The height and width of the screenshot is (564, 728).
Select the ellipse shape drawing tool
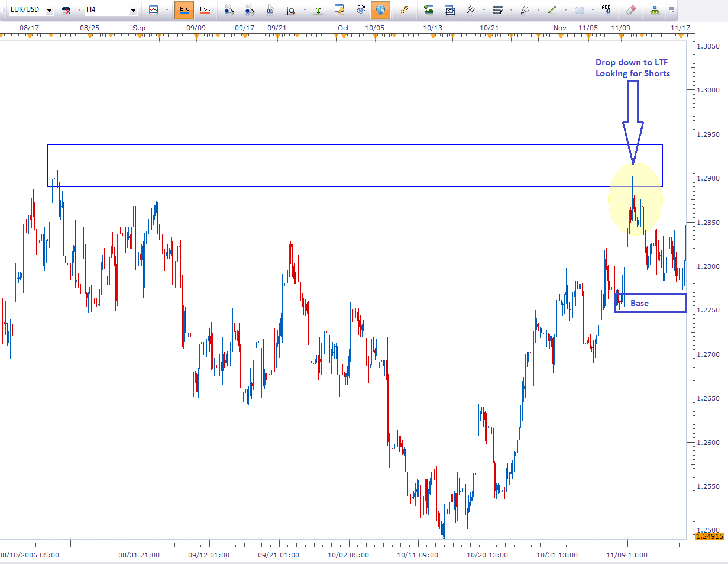[580, 10]
